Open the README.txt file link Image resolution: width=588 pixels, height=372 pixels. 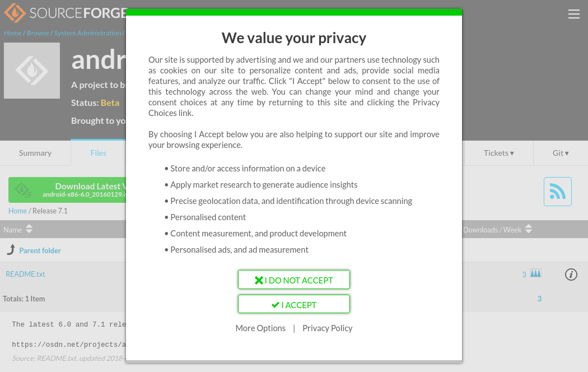(25, 274)
